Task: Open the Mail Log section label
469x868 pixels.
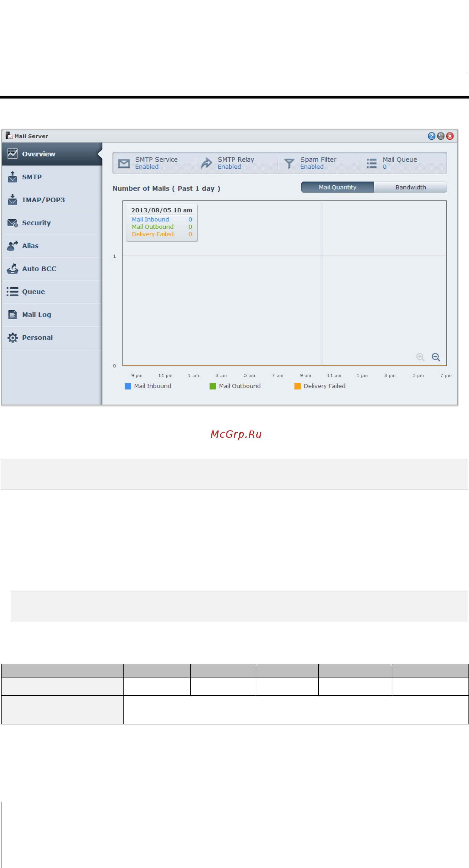Action: 37,315
